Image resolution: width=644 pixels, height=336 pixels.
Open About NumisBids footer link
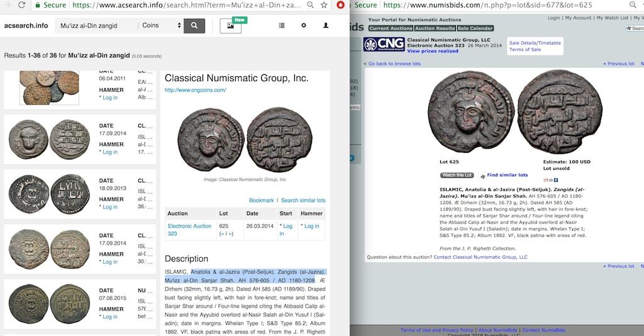click(497, 330)
